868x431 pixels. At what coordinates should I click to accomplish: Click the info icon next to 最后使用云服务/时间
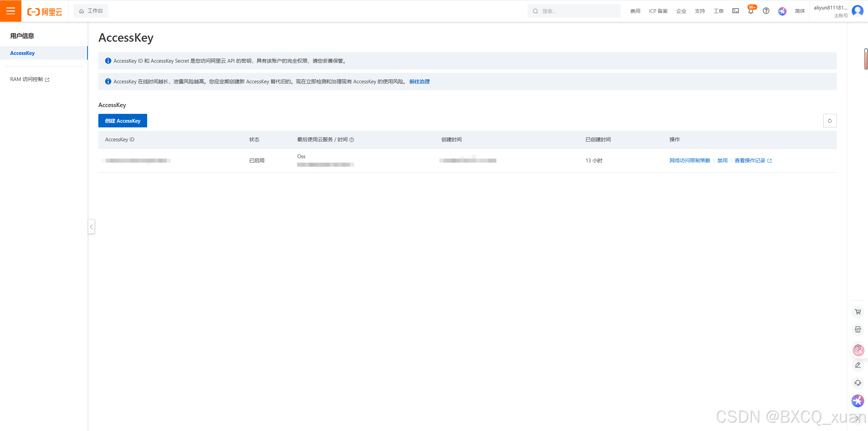352,140
